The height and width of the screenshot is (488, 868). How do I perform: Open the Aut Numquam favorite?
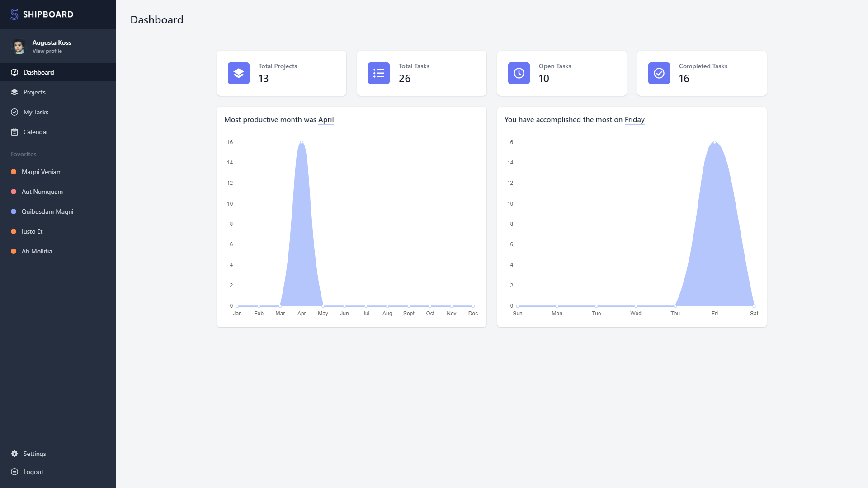(x=42, y=192)
